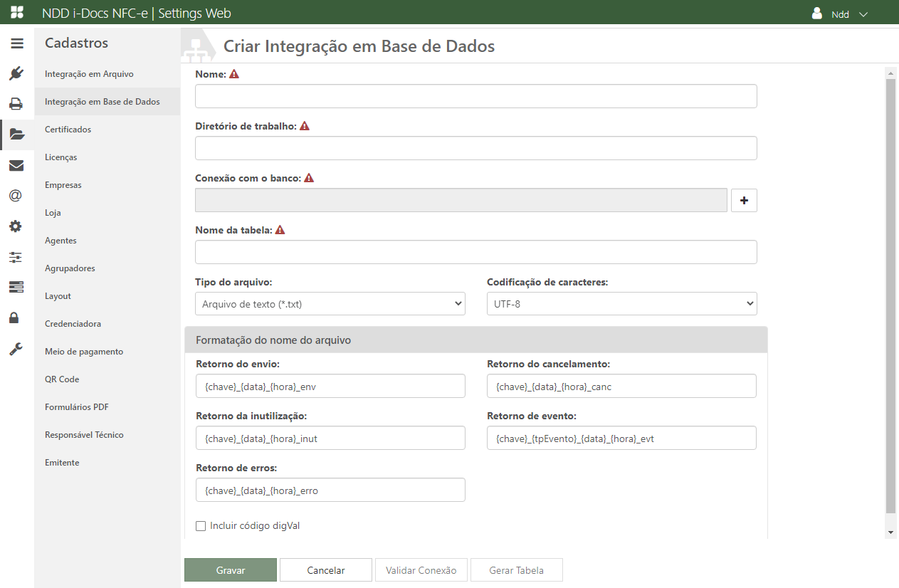
Task: Click the Nome da tabela input field
Action: point(475,252)
